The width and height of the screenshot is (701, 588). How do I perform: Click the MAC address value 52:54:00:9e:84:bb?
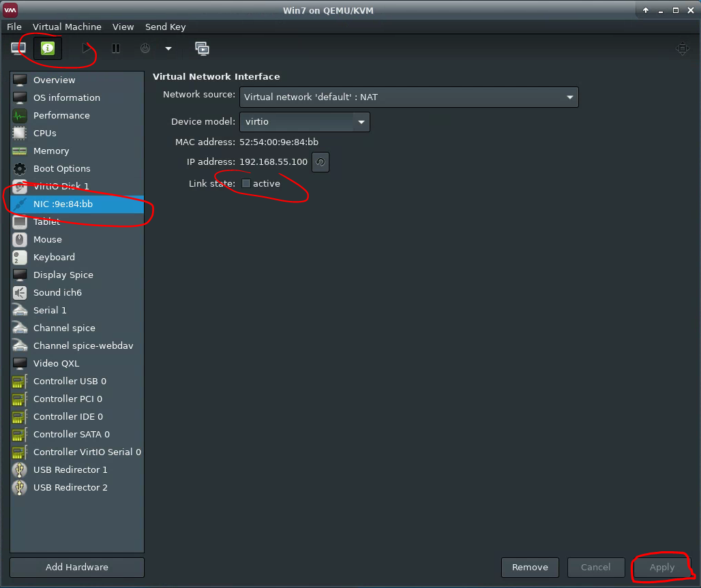(x=279, y=142)
